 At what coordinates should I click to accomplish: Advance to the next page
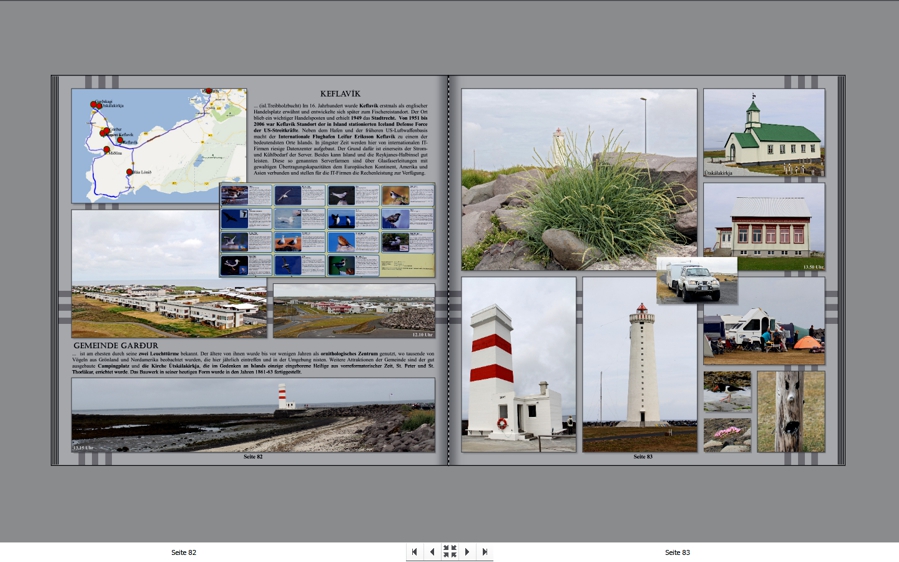[467, 552]
